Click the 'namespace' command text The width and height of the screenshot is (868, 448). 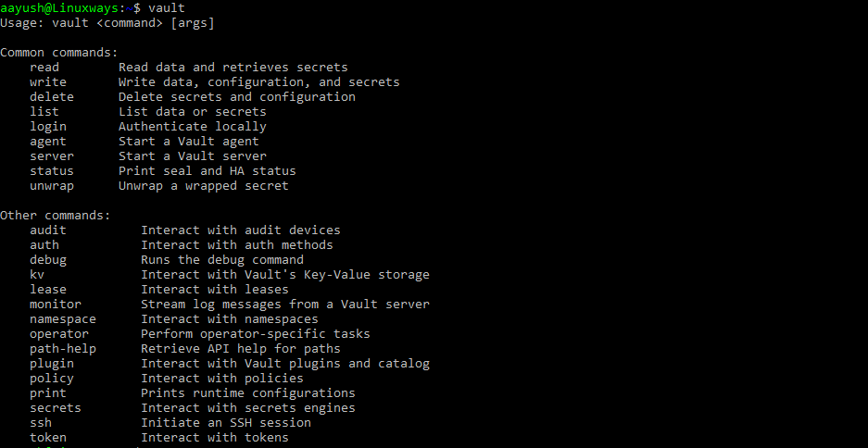[x=63, y=319]
